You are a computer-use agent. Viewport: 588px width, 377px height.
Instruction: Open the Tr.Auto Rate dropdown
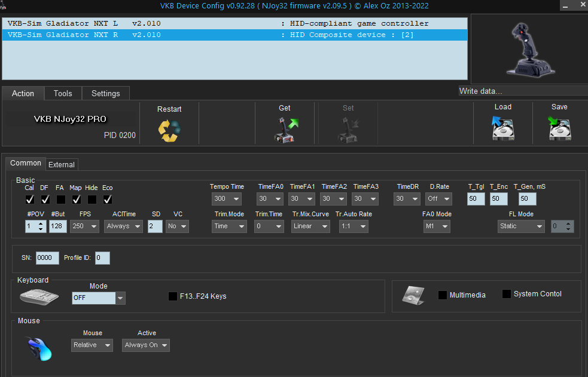[354, 226]
